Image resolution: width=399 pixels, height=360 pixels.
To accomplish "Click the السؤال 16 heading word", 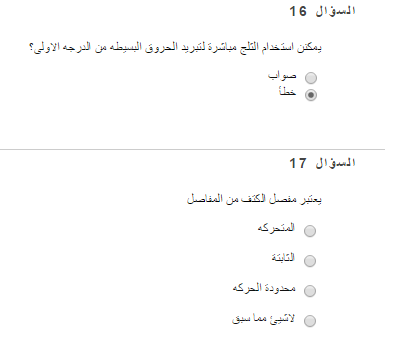I will coord(335,11).
